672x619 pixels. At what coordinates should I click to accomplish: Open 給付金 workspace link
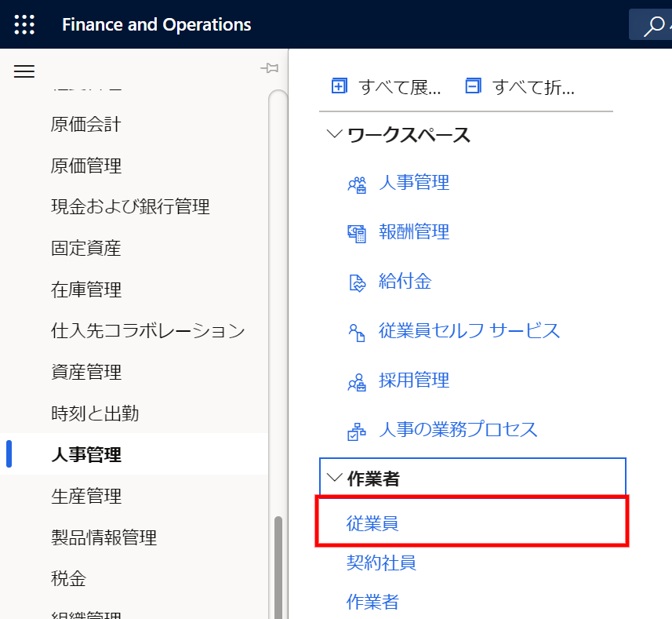405,281
